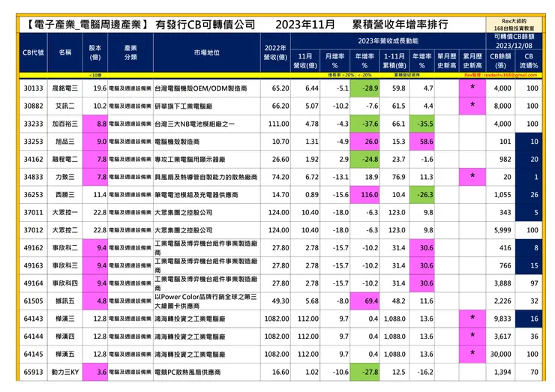This screenshot has width=555, height=392.
Task: Click 台灣三大NB電池模組廠之一 description
Action: point(194,124)
